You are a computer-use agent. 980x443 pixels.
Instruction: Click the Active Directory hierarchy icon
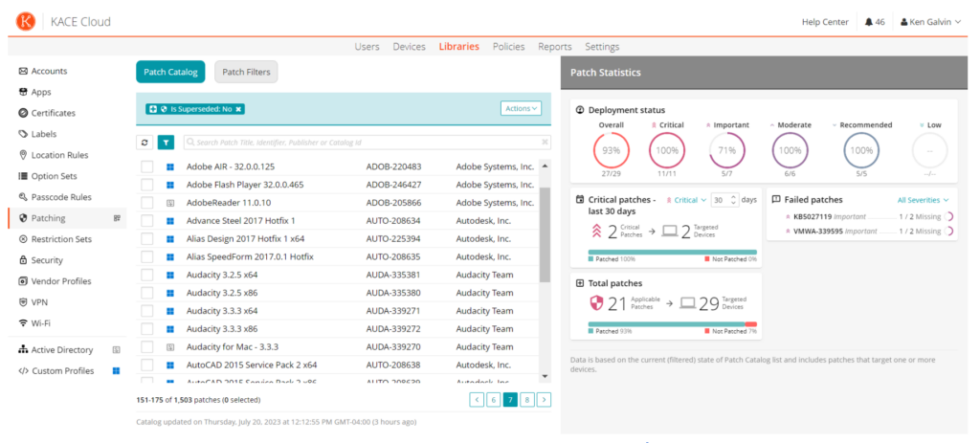point(23,350)
